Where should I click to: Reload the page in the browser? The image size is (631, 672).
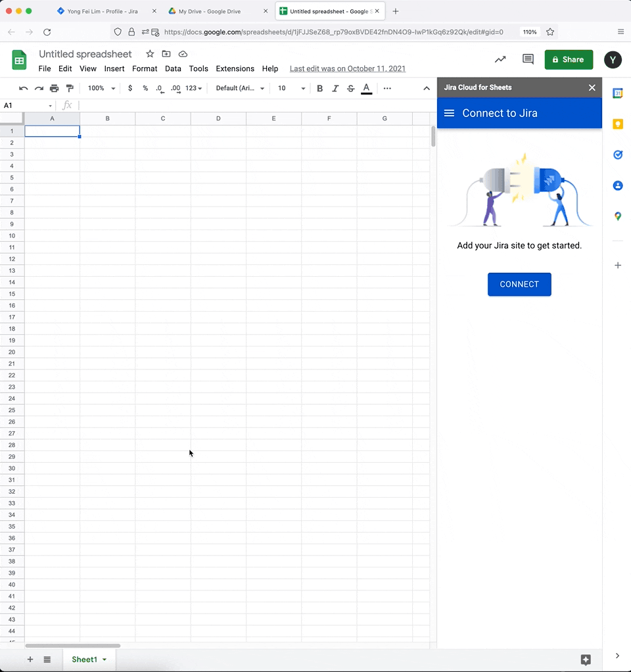click(x=47, y=32)
